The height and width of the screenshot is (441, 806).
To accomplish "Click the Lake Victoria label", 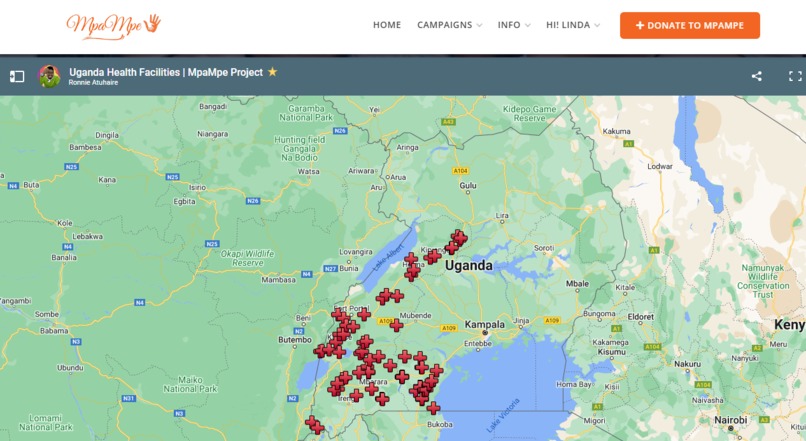I will (x=503, y=415).
